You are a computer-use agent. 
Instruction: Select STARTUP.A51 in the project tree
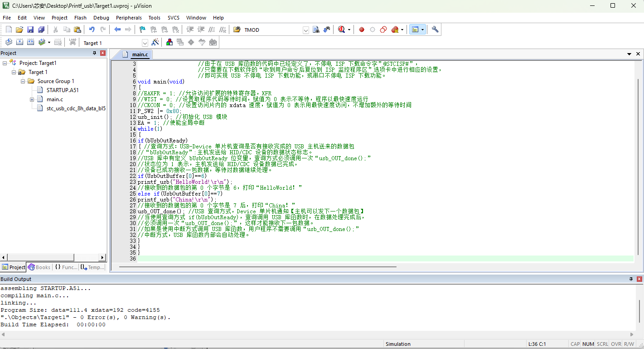(x=63, y=90)
